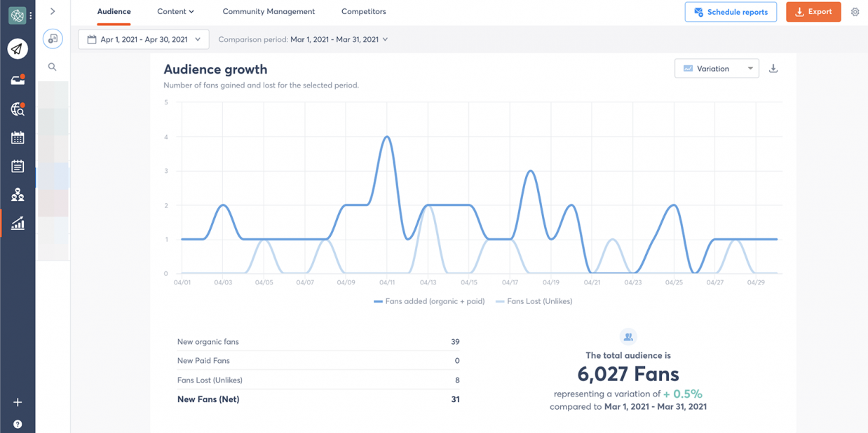Open the Community Management tab
The height and width of the screenshot is (433, 868).
point(269,11)
